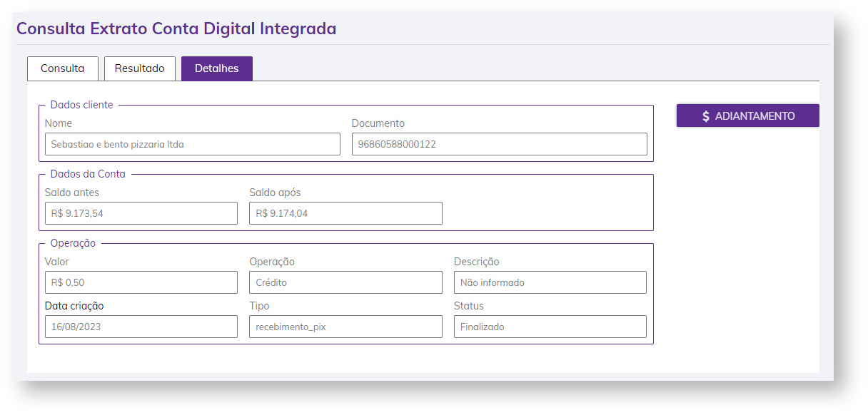Open the Resultado tab
The width and height of the screenshot is (868, 415).
tap(140, 68)
